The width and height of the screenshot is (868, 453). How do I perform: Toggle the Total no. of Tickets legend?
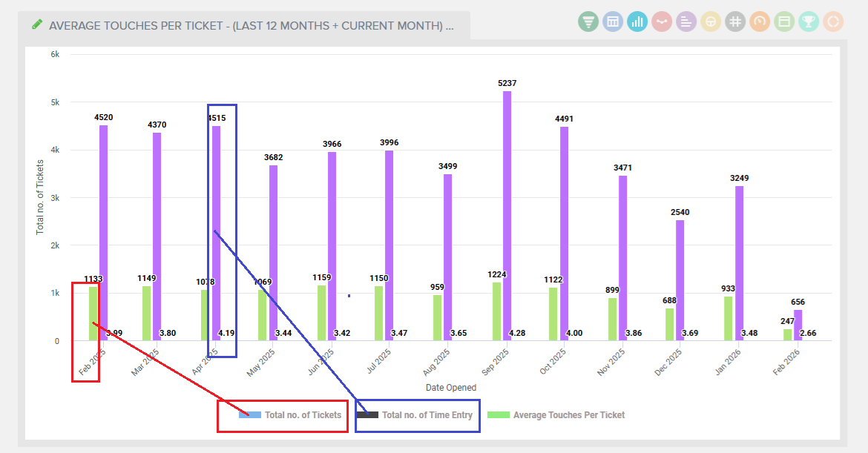[303, 415]
